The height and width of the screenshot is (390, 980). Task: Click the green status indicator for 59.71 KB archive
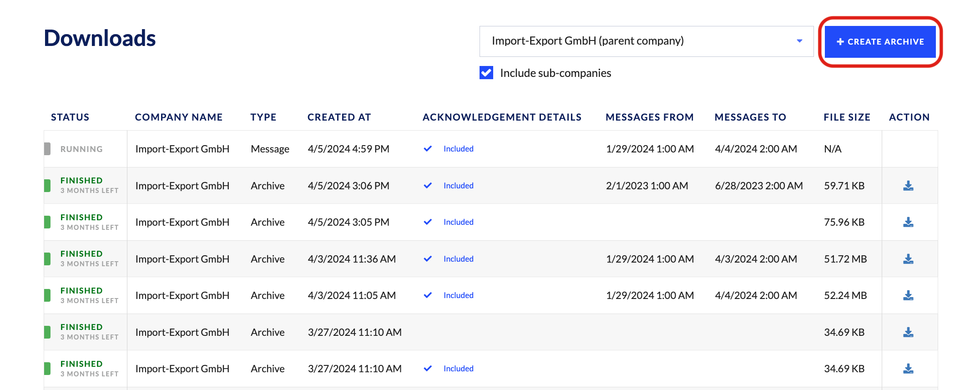pos(47,186)
